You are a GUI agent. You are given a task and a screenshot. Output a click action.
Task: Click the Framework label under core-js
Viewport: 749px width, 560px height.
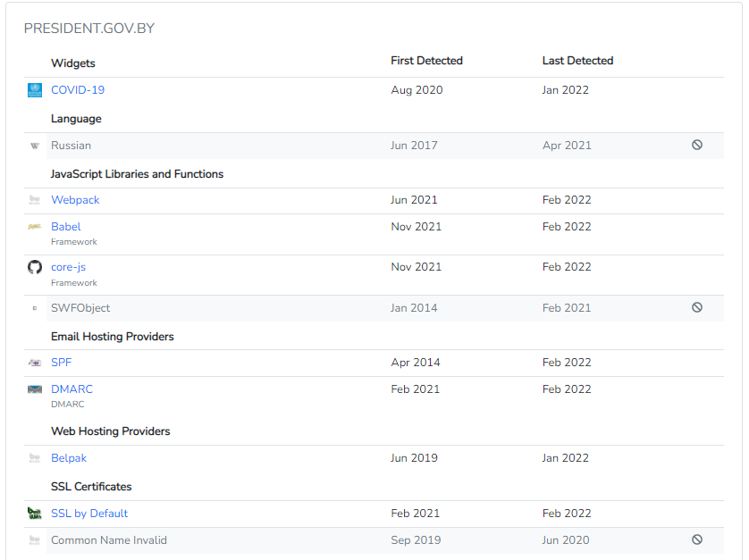click(x=74, y=282)
